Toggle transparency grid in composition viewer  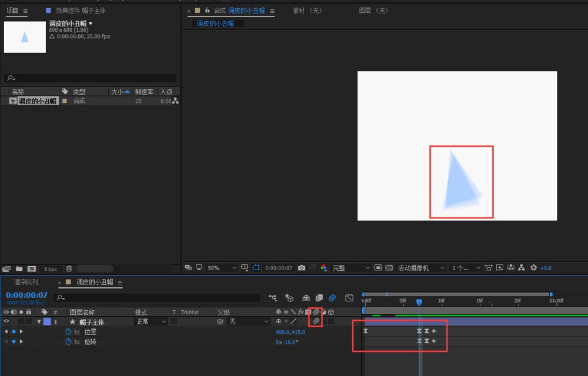point(389,268)
